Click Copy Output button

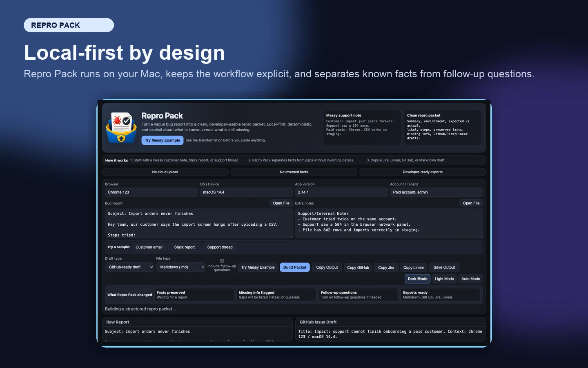click(327, 267)
